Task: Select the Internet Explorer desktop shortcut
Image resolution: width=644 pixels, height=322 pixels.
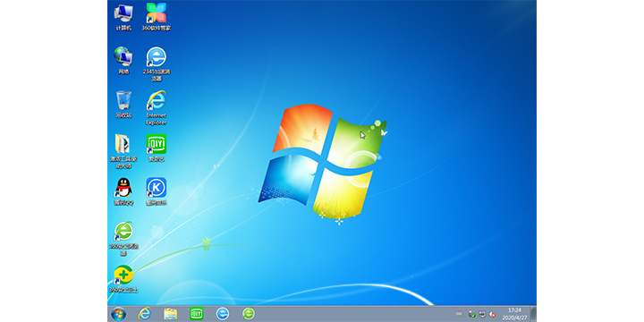Action: (157, 107)
